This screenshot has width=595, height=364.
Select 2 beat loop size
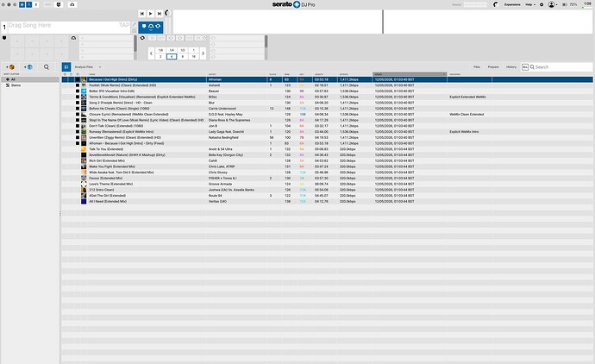click(x=160, y=57)
